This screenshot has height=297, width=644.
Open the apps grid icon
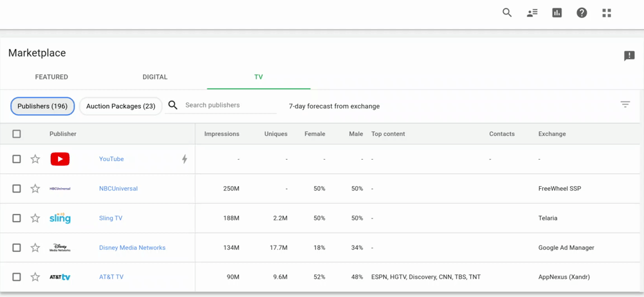coord(607,13)
